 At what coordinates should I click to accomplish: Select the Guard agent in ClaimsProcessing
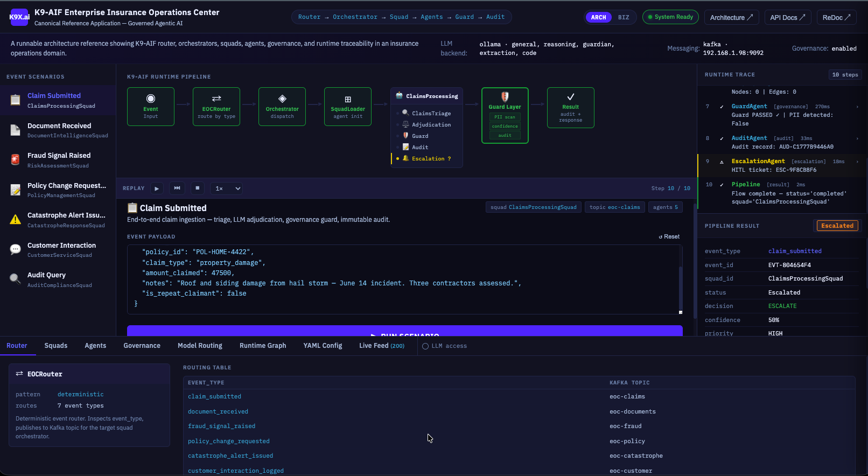(x=426, y=136)
